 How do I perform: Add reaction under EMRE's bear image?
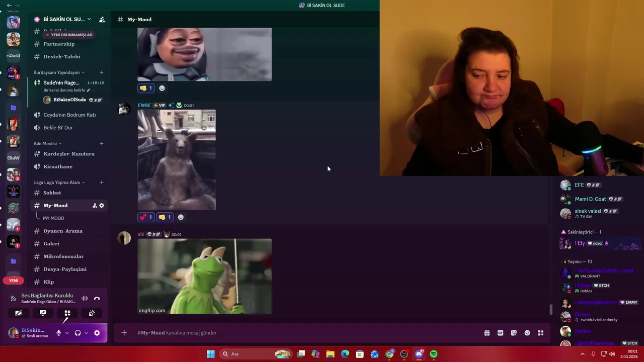181,217
